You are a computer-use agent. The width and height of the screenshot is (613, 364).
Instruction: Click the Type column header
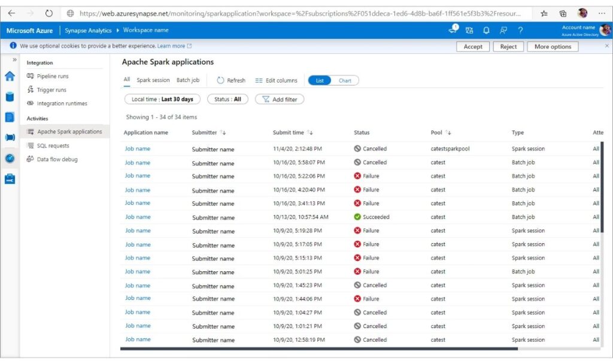(518, 132)
